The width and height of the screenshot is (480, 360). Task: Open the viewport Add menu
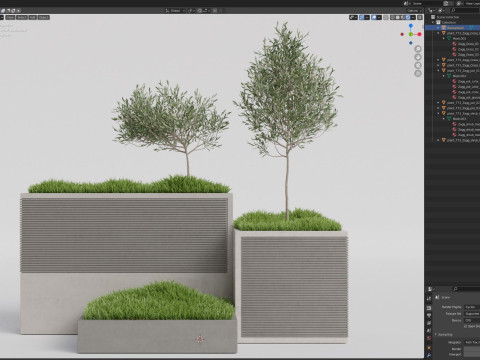coord(33,17)
